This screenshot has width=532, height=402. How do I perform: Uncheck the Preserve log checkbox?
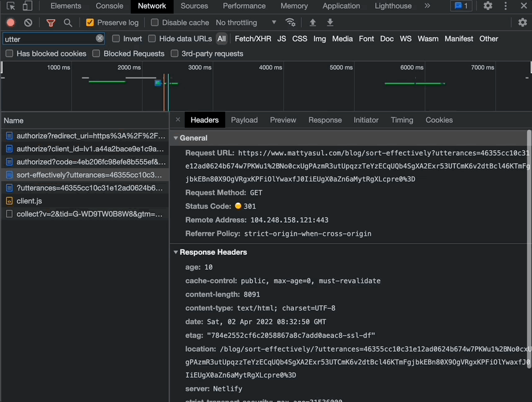click(90, 23)
